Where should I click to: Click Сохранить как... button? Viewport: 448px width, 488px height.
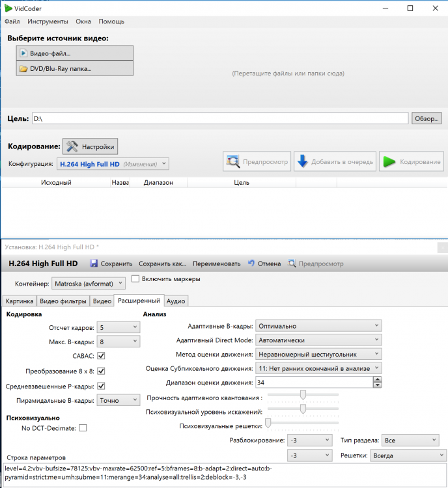[162, 264]
